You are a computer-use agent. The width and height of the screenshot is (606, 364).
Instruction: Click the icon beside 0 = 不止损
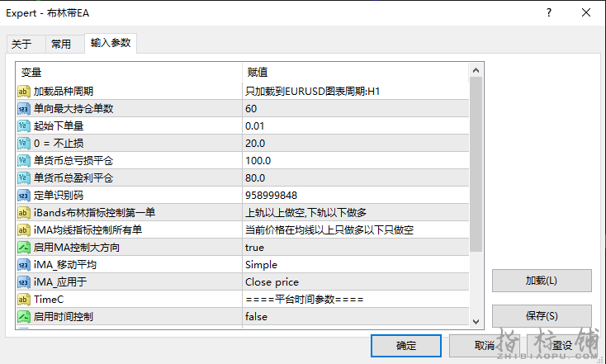[24, 144]
